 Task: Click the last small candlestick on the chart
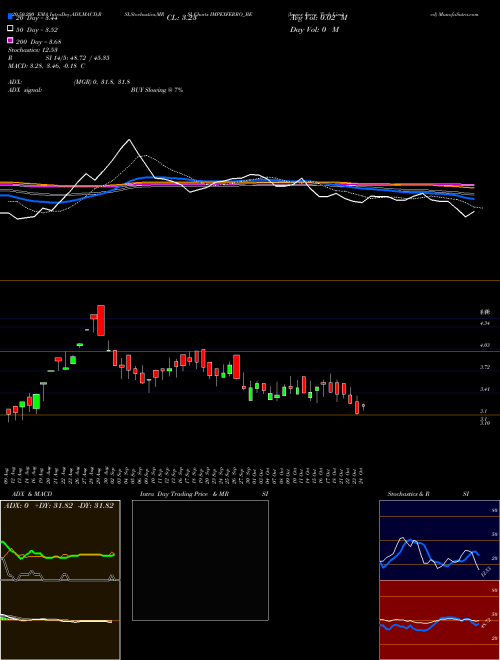pyautogui.click(x=363, y=406)
